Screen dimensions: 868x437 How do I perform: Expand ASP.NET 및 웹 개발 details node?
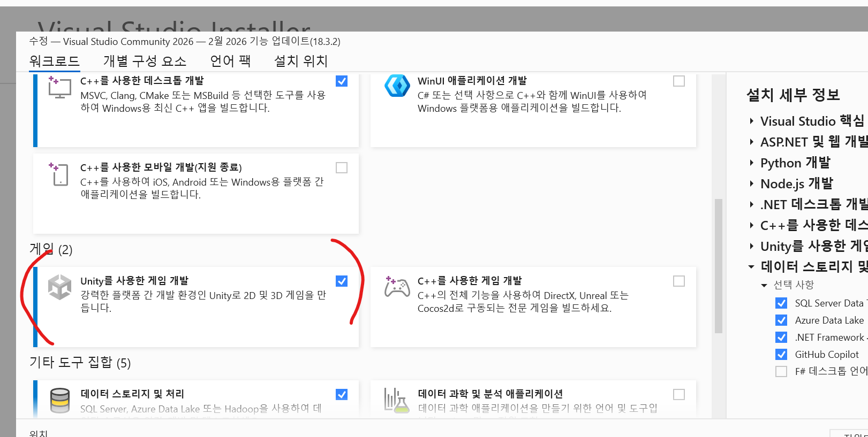pyautogui.click(x=752, y=142)
